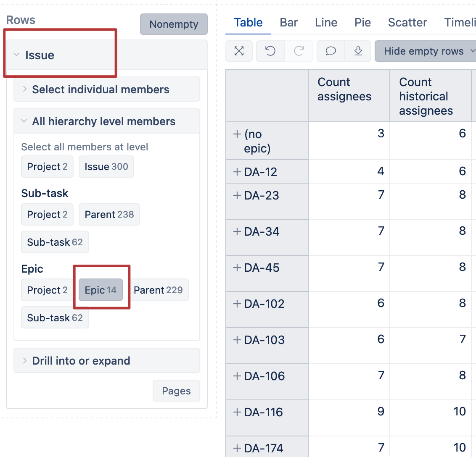Switch to the Pie chart view
The height and width of the screenshot is (457, 476).
362,23
